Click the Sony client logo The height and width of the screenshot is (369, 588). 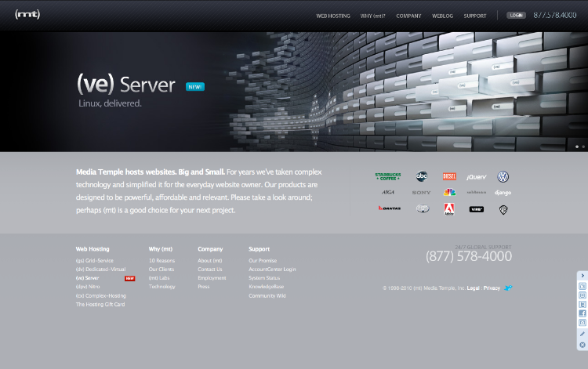pos(421,193)
